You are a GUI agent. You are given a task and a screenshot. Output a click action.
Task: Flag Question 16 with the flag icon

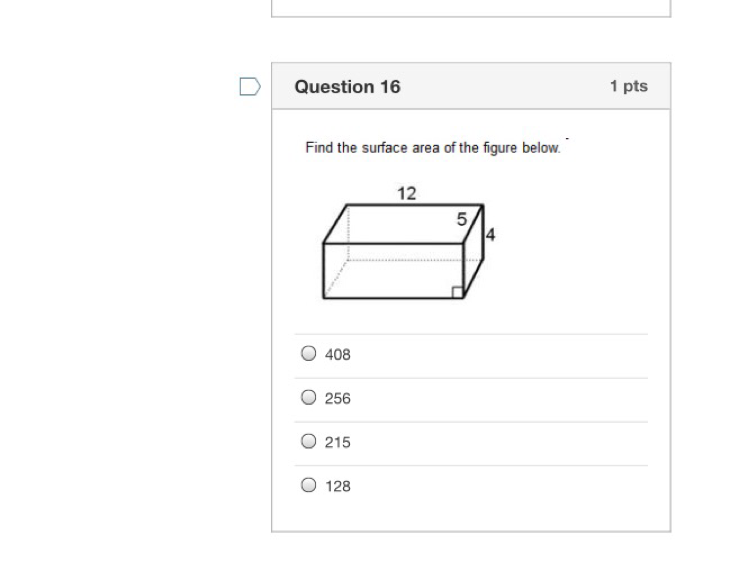click(250, 87)
